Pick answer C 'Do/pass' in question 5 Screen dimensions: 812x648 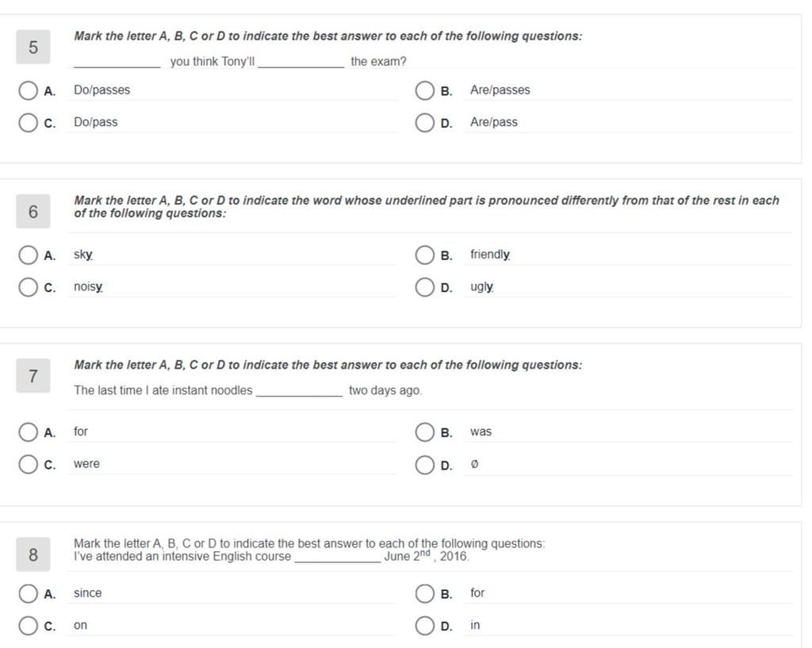coord(28,123)
